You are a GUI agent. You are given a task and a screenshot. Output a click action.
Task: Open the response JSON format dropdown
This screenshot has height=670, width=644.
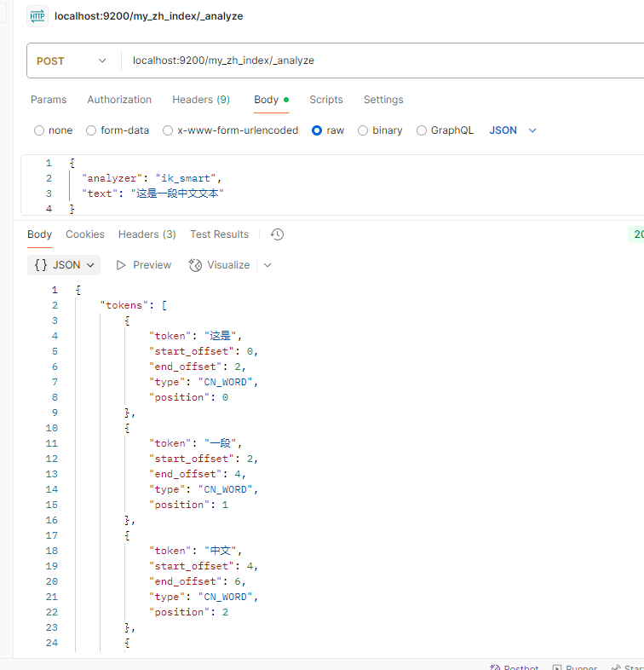(x=64, y=265)
